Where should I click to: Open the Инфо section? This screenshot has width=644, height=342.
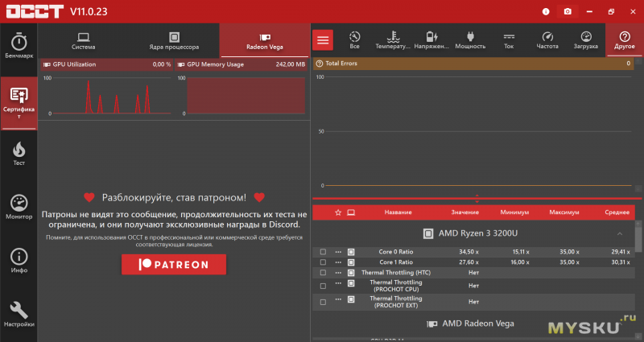pos(19,261)
